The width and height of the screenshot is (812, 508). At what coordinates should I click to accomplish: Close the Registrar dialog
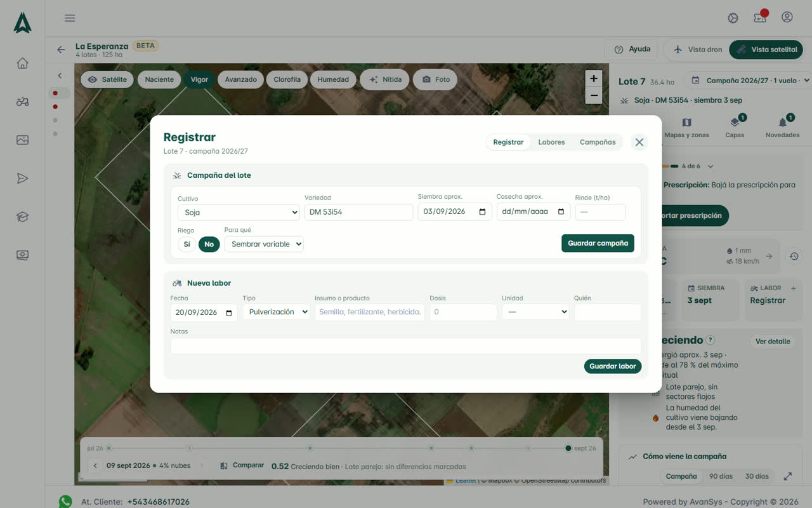[x=639, y=142]
